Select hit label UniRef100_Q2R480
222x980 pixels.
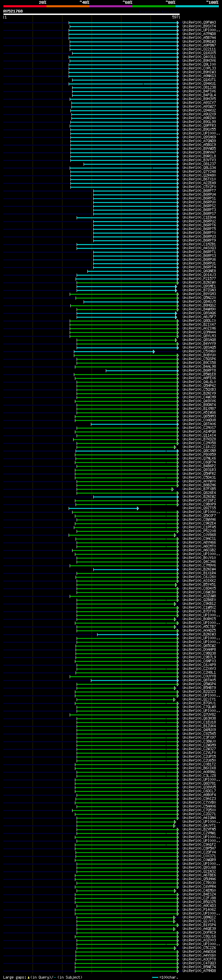click(199, 175)
